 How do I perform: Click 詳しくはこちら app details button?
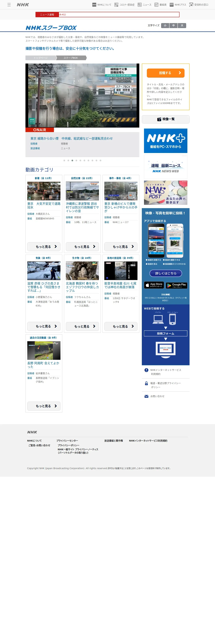click(x=166, y=274)
